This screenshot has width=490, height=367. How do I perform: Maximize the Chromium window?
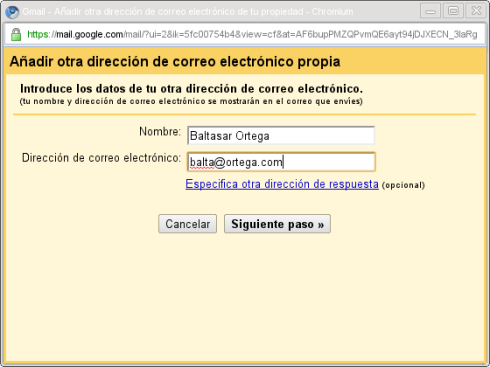(453, 11)
